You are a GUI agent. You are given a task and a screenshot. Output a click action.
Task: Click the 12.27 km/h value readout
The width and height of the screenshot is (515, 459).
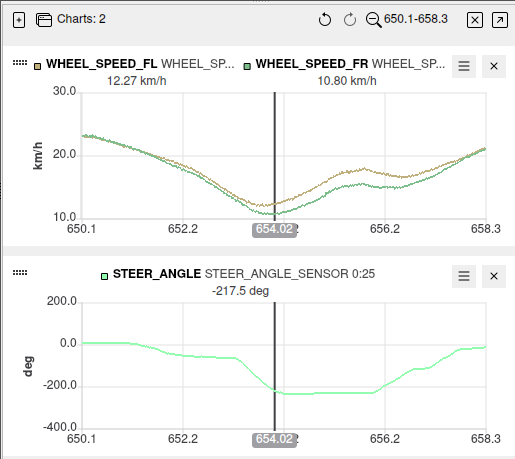[137, 81]
